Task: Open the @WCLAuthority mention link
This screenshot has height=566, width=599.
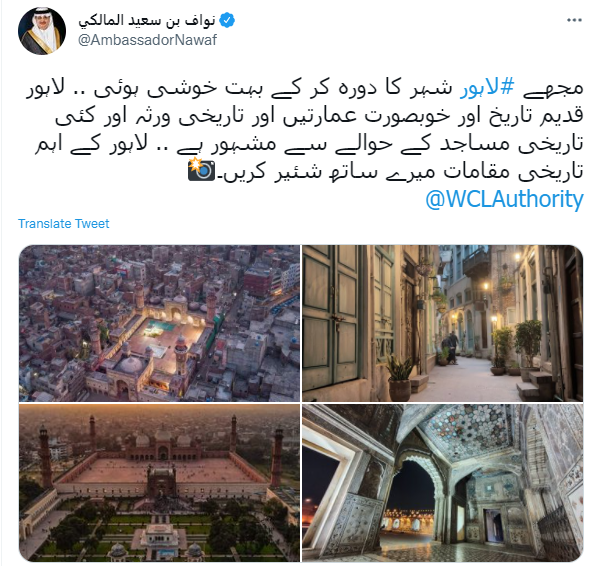Action: click(504, 199)
